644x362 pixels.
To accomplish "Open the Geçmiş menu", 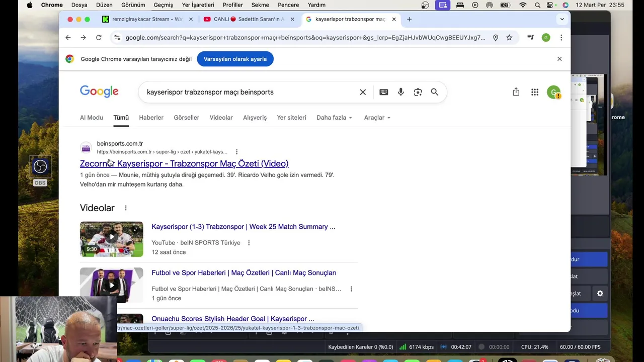I will [164, 5].
